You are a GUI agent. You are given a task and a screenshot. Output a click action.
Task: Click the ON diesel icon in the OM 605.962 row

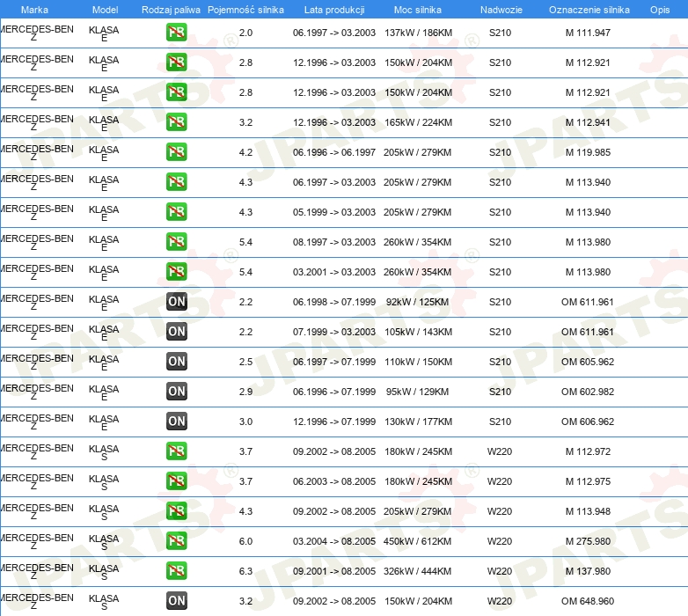click(x=177, y=362)
